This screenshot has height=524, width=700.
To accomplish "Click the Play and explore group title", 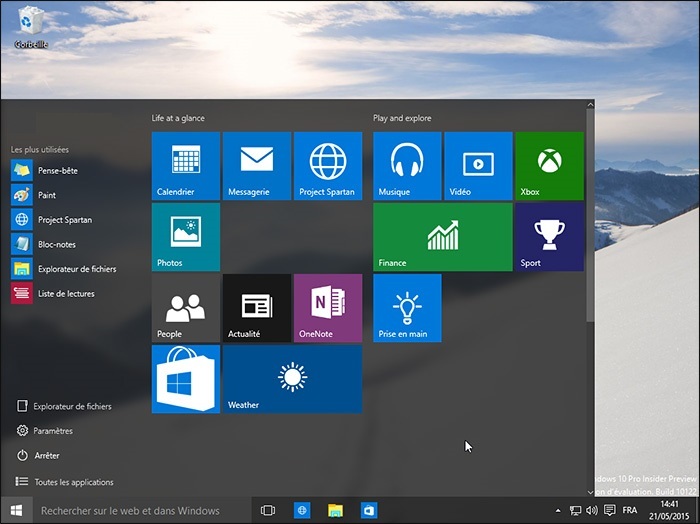I will pos(402,118).
